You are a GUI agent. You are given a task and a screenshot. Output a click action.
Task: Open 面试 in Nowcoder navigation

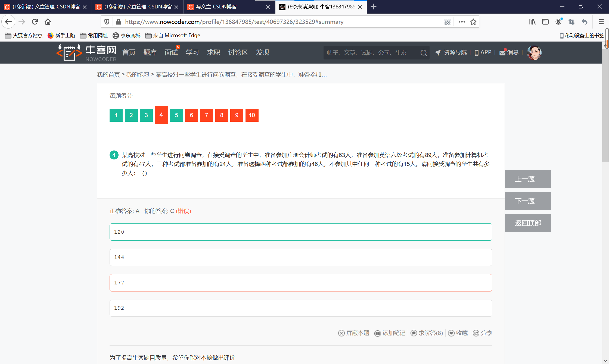coord(171,52)
